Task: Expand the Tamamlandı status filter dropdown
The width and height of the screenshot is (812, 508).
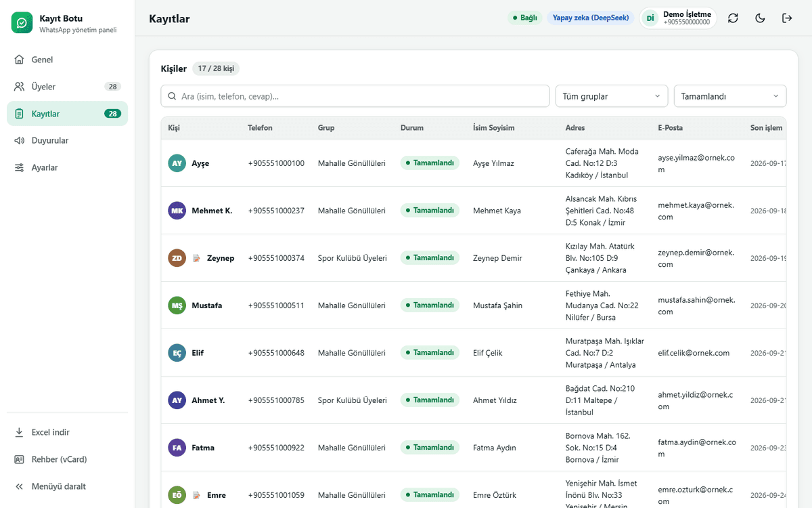Action: (730, 96)
